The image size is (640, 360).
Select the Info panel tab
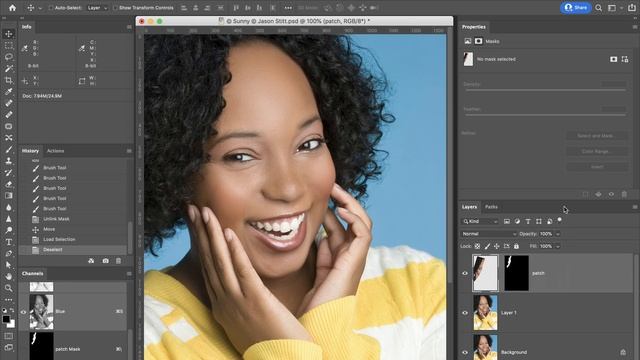(27, 27)
